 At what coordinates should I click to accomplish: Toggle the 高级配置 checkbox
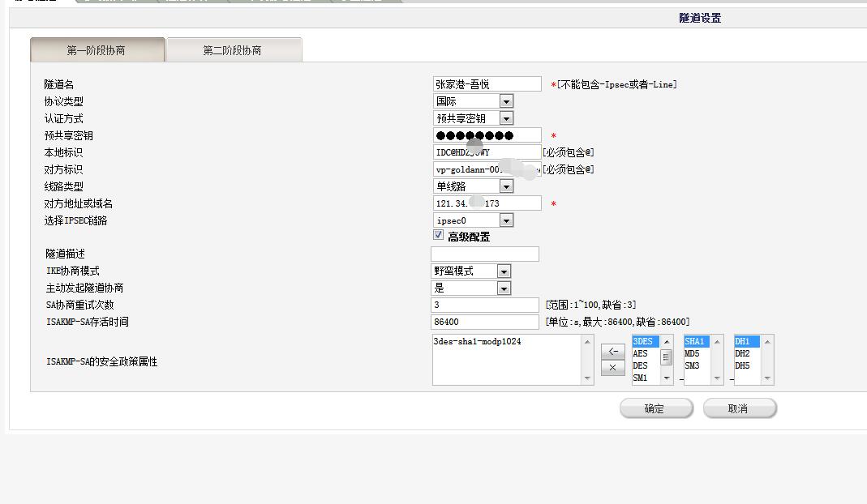click(x=439, y=235)
